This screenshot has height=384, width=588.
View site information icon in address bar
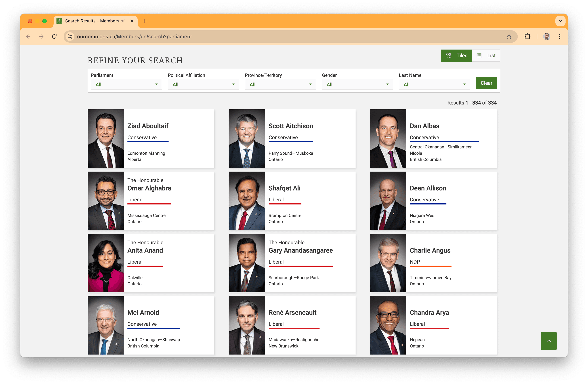tap(70, 37)
